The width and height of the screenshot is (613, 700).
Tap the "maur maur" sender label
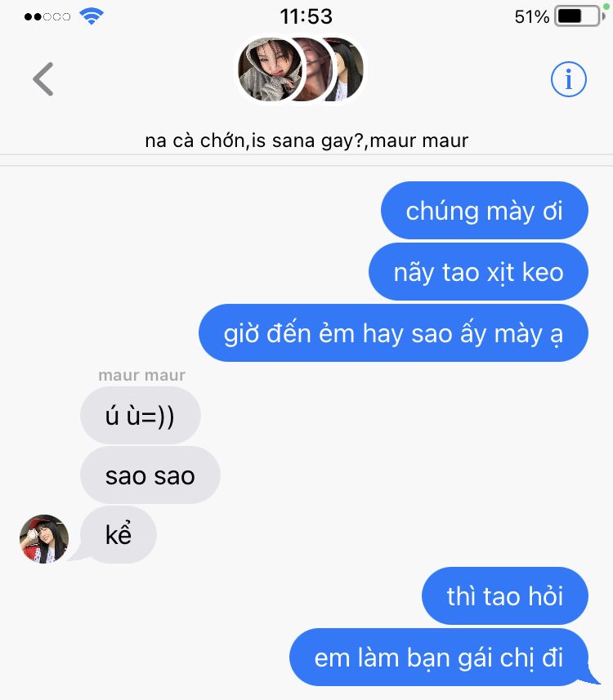pos(141,376)
